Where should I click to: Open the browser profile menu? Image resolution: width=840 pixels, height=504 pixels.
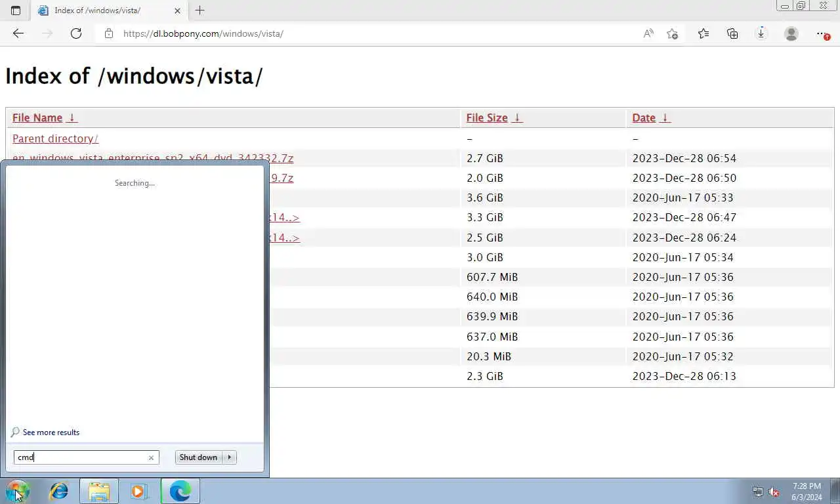point(791,33)
